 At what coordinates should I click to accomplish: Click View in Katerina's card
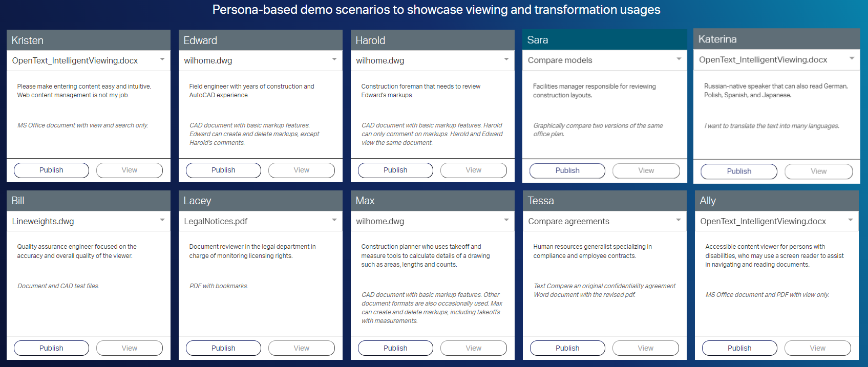(818, 171)
